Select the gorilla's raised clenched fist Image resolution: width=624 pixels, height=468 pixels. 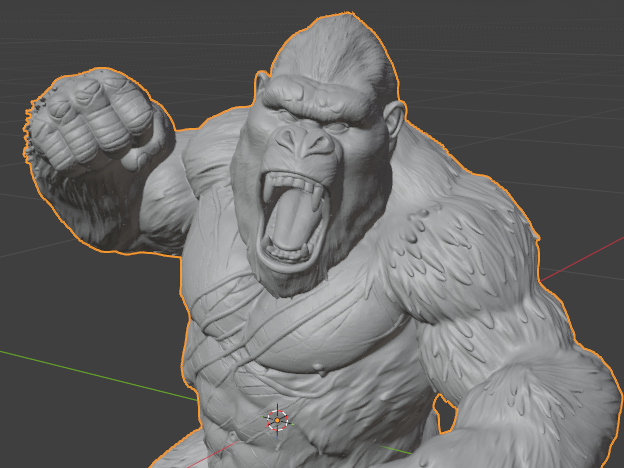94,121
